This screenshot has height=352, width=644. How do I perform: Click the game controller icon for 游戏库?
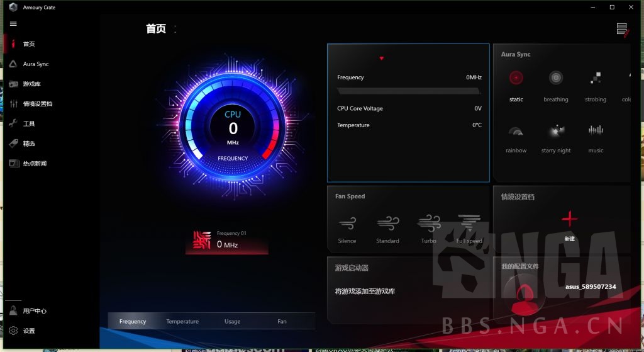[x=14, y=84]
